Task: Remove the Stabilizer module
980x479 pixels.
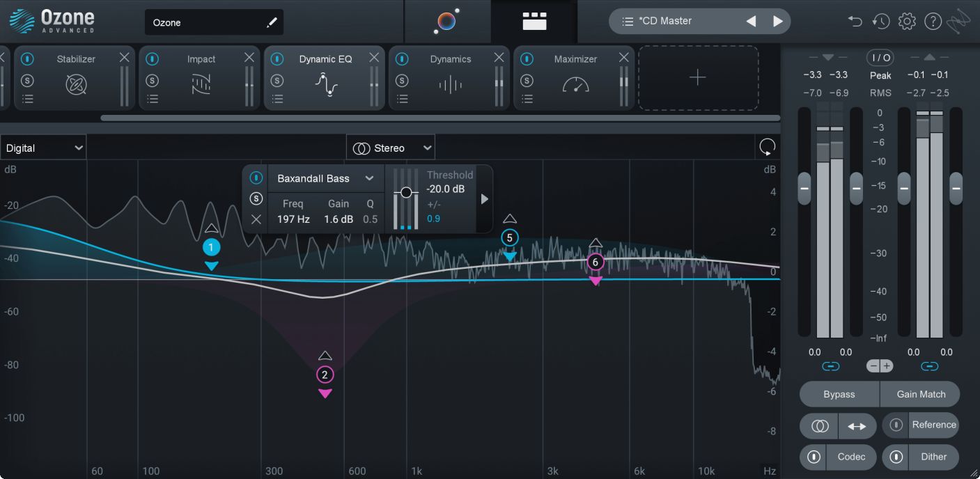Action: (124, 58)
